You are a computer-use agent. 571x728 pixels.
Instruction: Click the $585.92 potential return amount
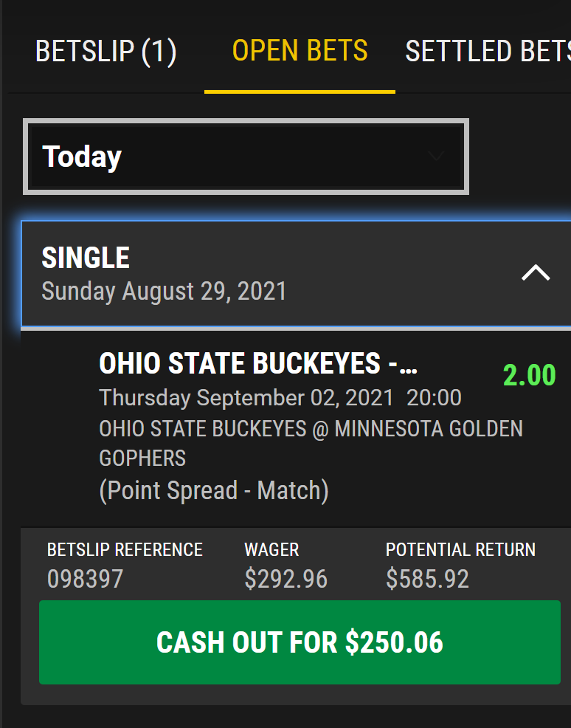(427, 579)
